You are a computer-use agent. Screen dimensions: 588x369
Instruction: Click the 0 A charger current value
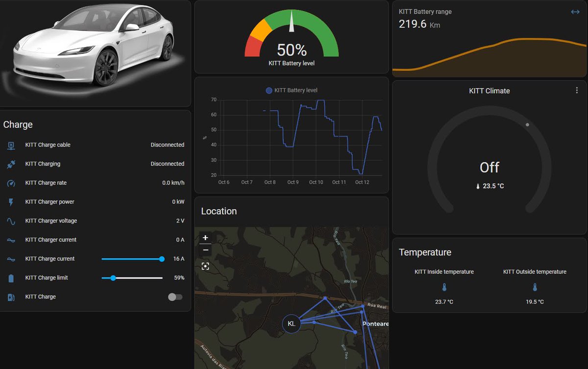pyautogui.click(x=180, y=240)
